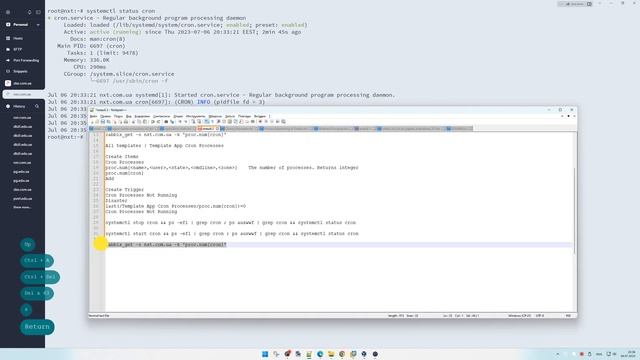Toggle Notepad++ Show All Characters icon
This screenshot has width=640, height=360.
point(212,122)
